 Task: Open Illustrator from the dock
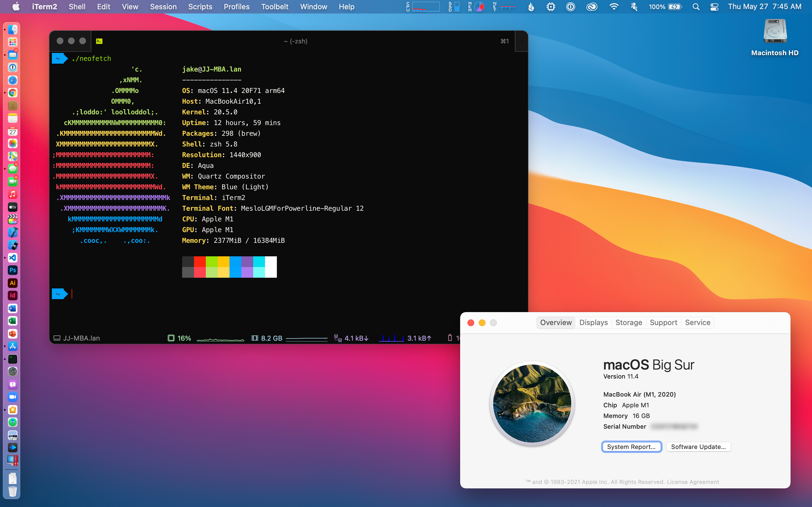[13, 283]
